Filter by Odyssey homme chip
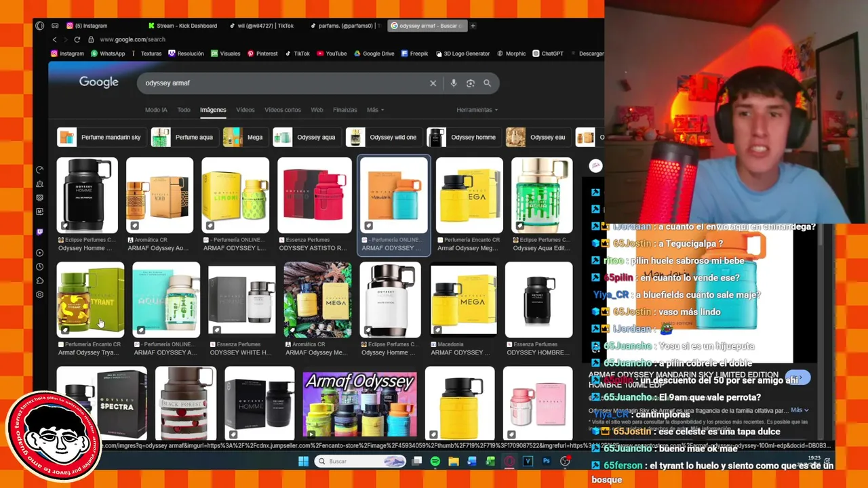868x488 pixels. pyautogui.click(x=463, y=137)
